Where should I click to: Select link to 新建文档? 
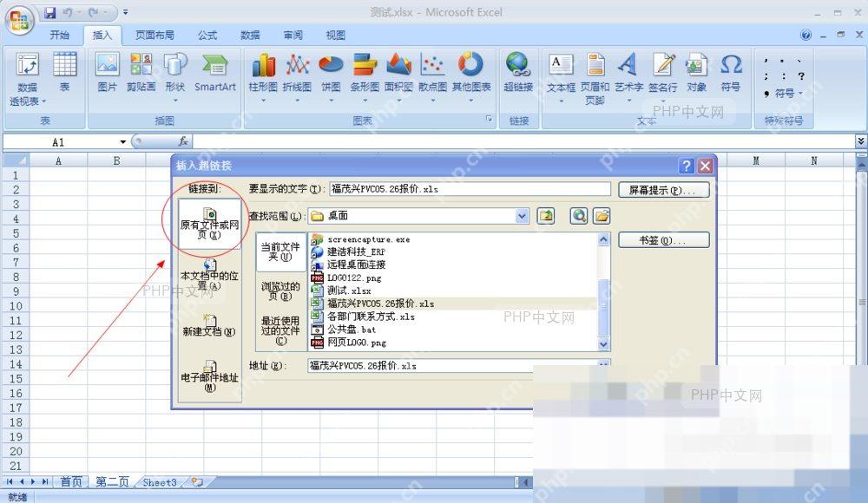(x=209, y=325)
